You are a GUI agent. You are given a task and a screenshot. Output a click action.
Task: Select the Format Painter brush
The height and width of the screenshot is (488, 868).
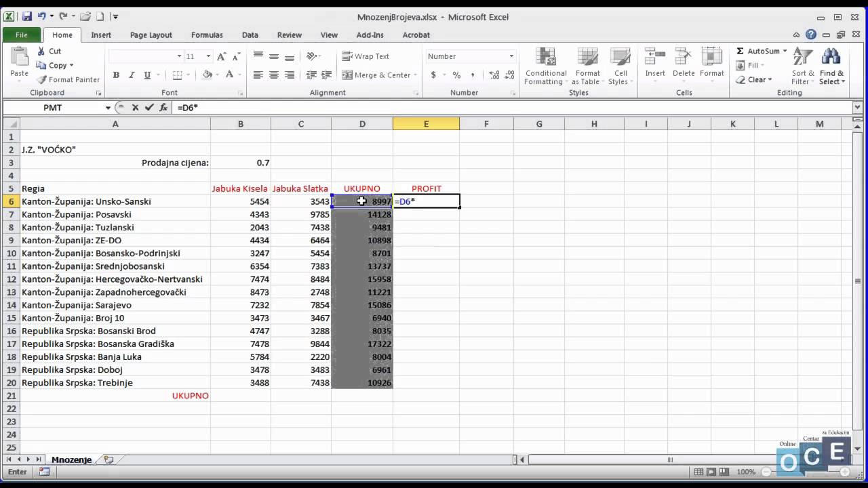click(41, 79)
